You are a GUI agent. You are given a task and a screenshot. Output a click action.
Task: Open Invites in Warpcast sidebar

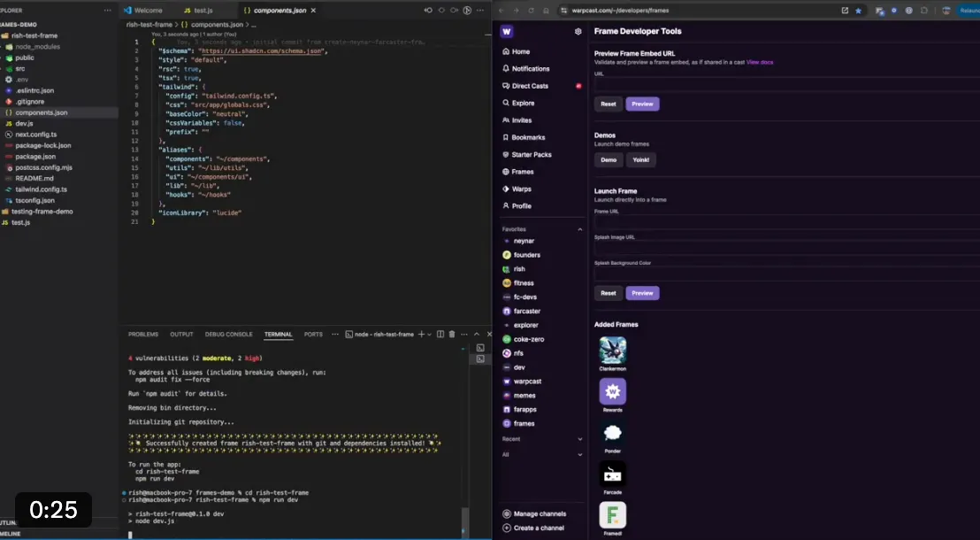point(517,120)
